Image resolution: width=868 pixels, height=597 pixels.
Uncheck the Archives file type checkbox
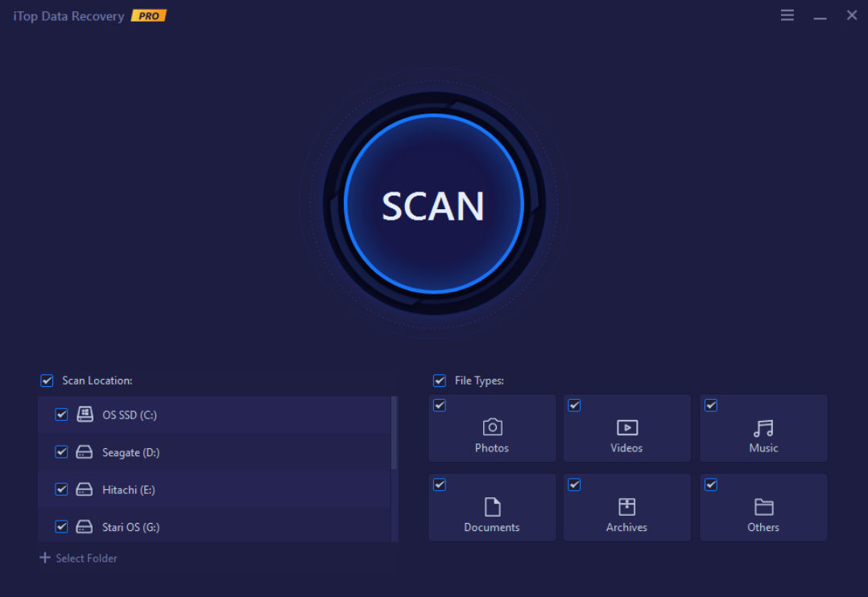pos(575,484)
